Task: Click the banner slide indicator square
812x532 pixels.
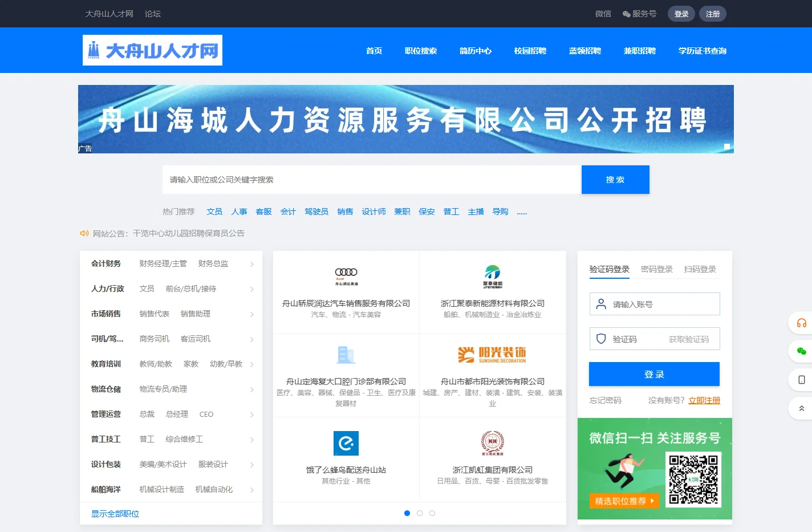Action: [727, 147]
